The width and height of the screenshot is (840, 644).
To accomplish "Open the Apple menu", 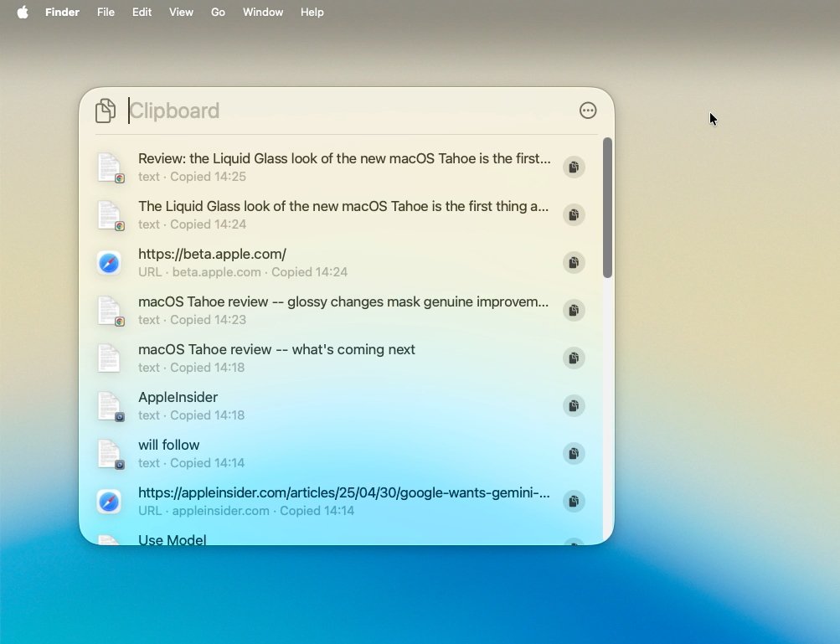I will click(23, 13).
